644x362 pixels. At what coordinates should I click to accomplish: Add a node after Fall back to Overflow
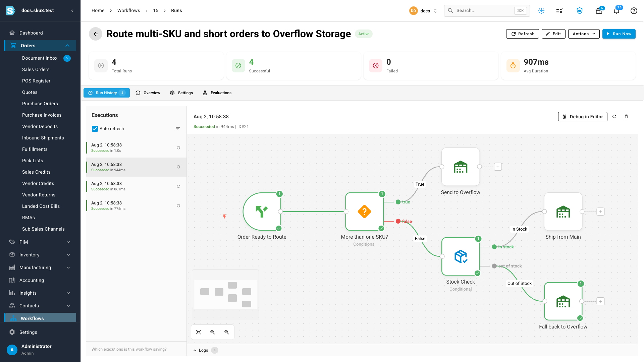click(x=600, y=301)
